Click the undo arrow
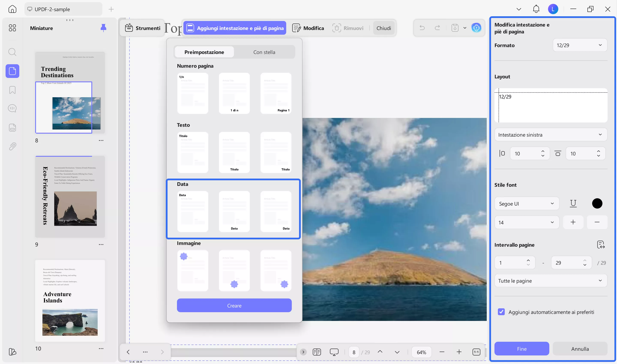The image size is (617, 364). [x=422, y=28]
